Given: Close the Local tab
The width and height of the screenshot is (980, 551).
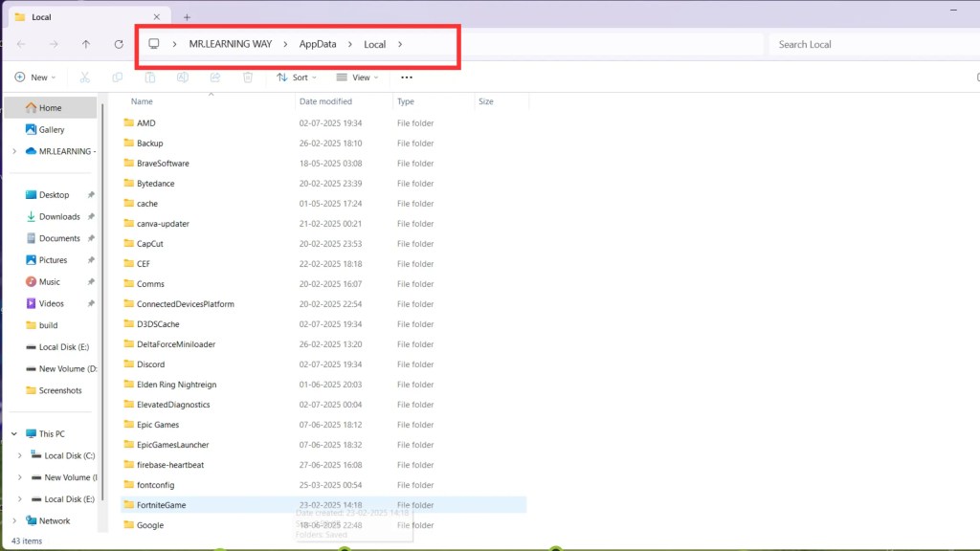Looking at the screenshot, I should pyautogui.click(x=157, y=17).
